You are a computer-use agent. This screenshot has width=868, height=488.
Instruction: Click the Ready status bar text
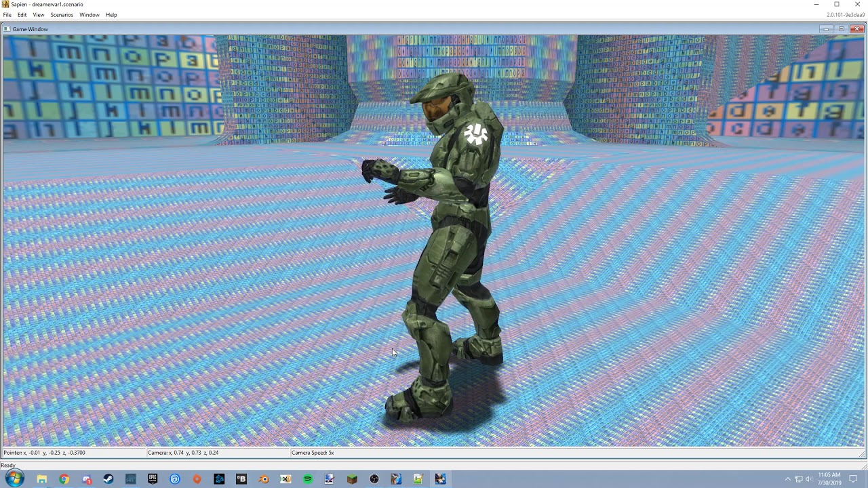pyautogui.click(x=8, y=465)
